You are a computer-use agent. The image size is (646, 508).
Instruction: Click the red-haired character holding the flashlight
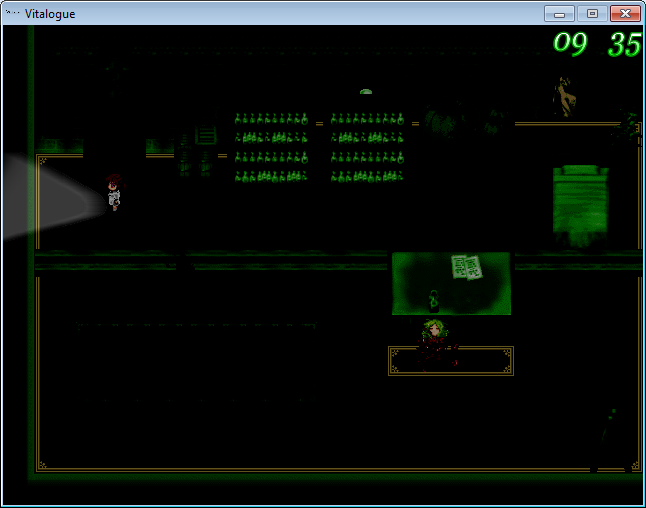pos(114,192)
